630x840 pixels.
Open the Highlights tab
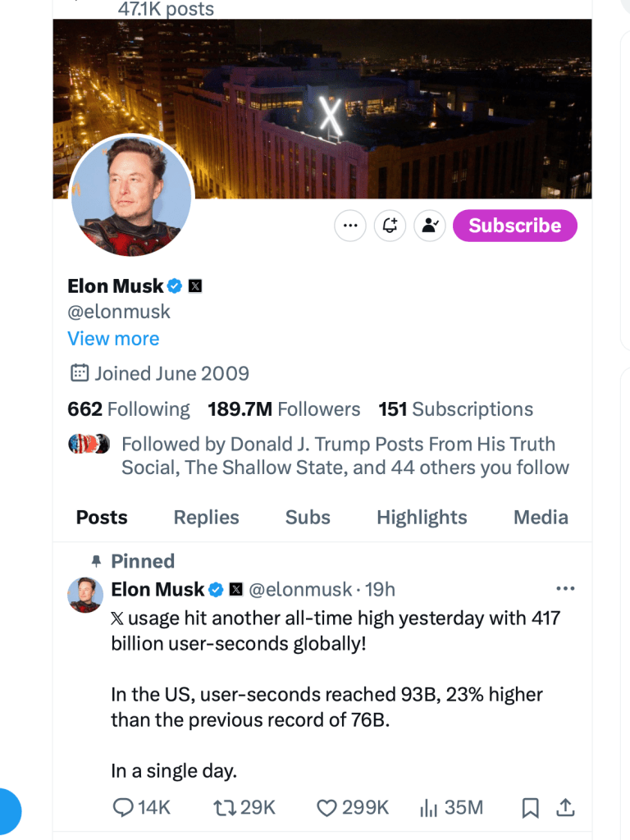[x=422, y=518]
